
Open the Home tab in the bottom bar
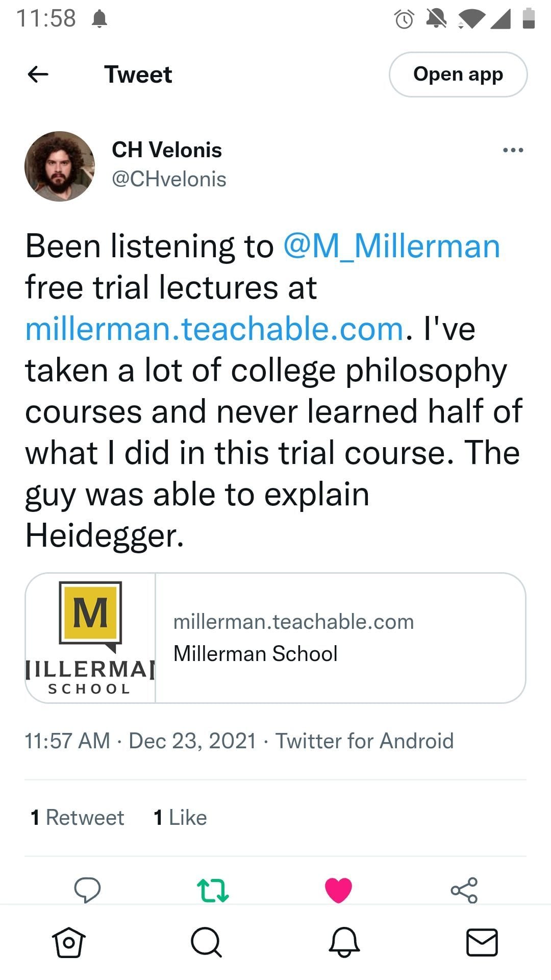[69, 942]
